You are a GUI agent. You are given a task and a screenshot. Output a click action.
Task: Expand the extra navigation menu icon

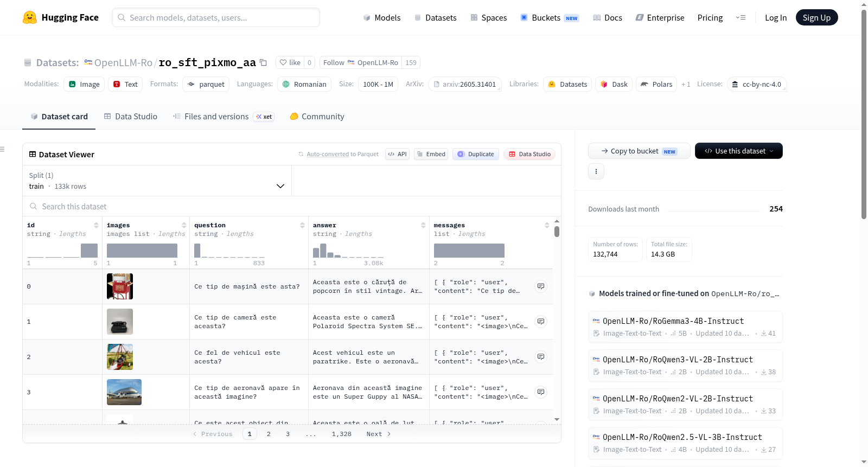(x=741, y=17)
